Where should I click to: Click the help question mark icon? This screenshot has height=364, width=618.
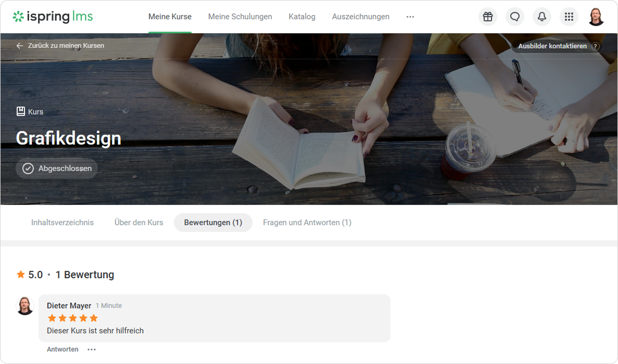point(596,46)
